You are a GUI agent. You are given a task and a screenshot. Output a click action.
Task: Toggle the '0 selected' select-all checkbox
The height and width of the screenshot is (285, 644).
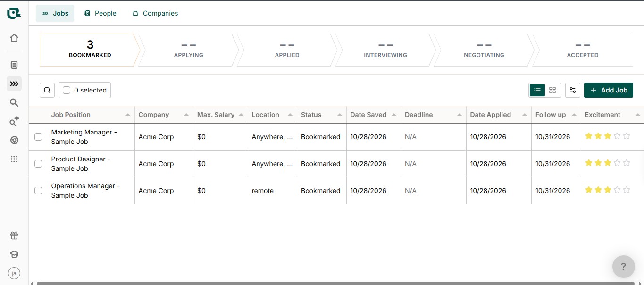(67, 90)
